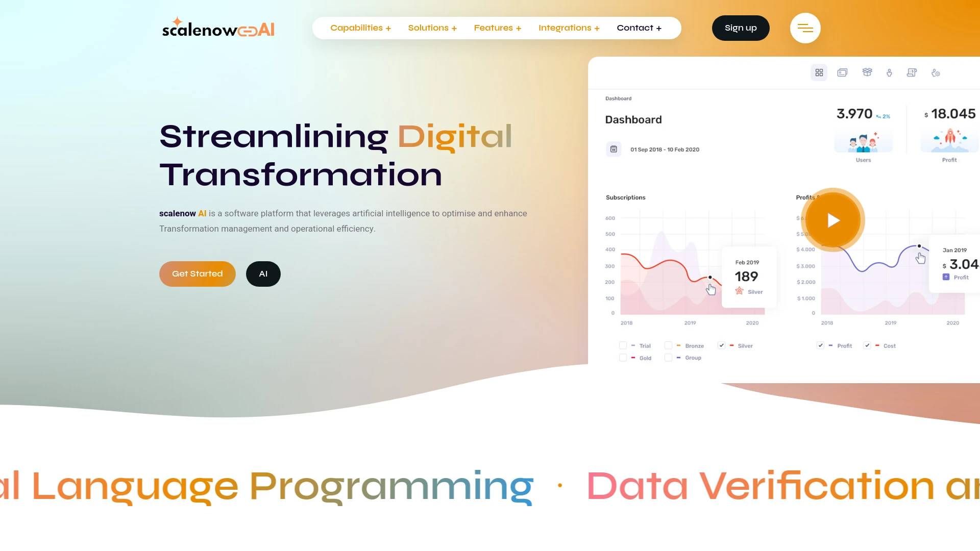Click the settings/gear icon in toolbar
Image resolution: width=980 pixels, height=551 pixels.
936,72
